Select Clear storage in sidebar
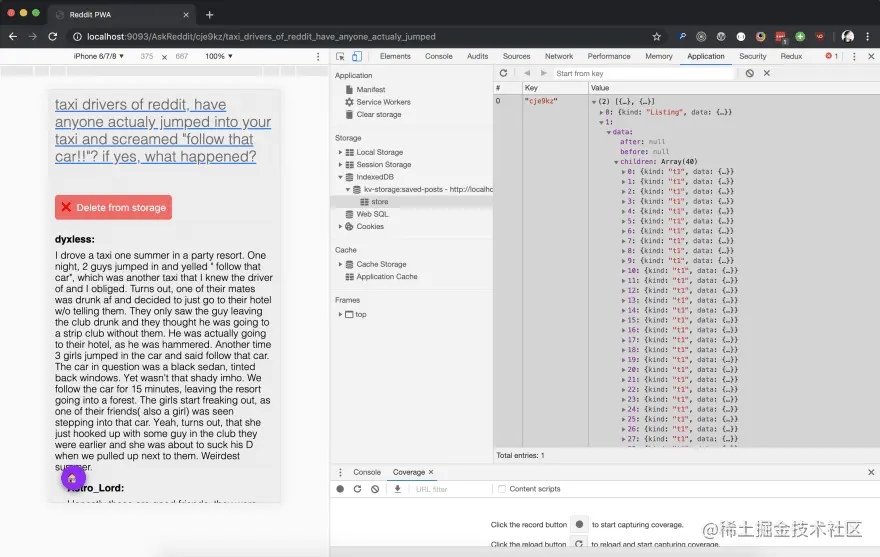880x557 pixels. [x=379, y=115]
